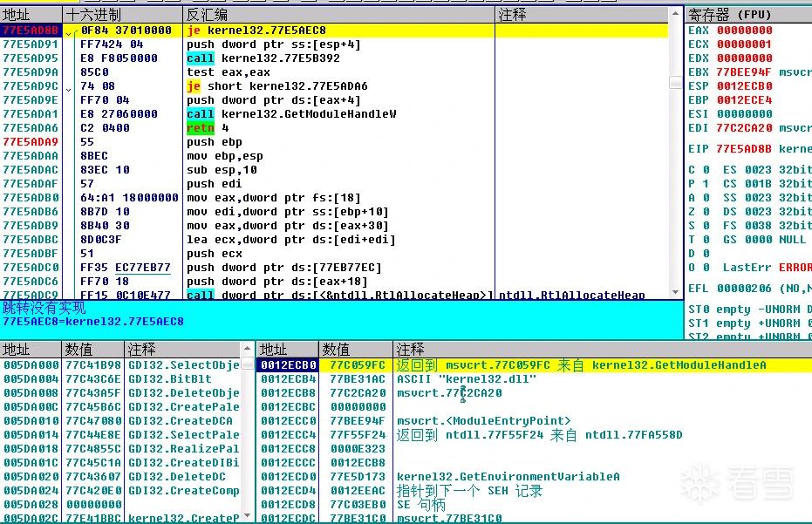Image resolution: width=812 pixels, height=524 pixels.
Task: Select the mov ebp,esp instruction
Action: (x=225, y=156)
